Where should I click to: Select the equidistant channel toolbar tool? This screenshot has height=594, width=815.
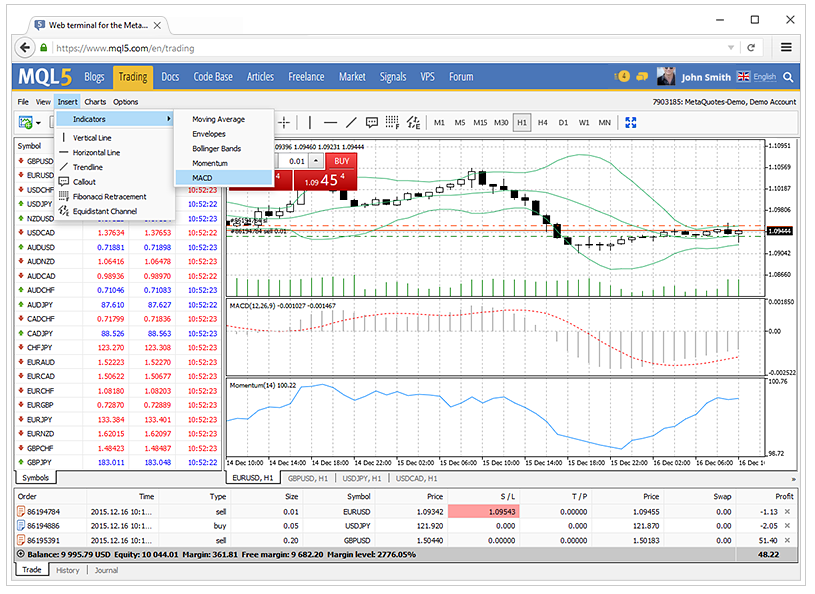click(413, 123)
